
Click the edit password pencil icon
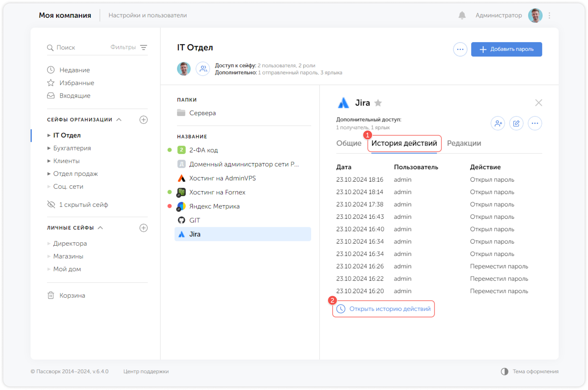coord(516,123)
